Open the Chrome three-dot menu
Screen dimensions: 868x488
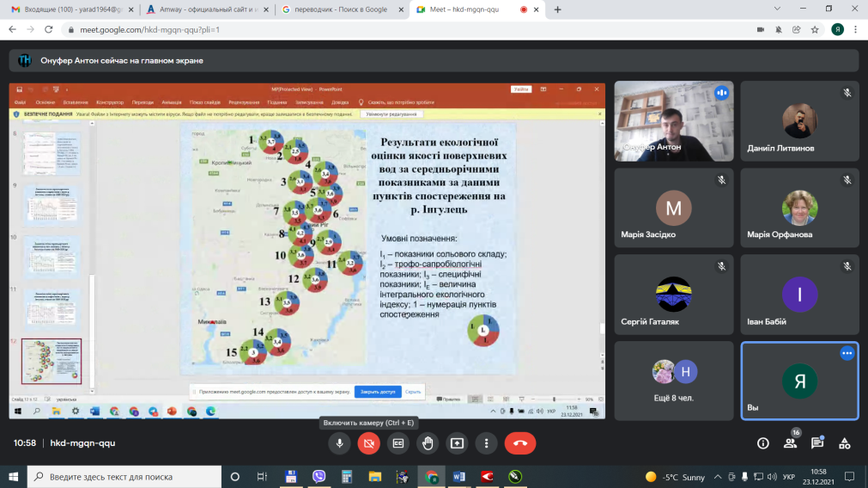coord(856,29)
